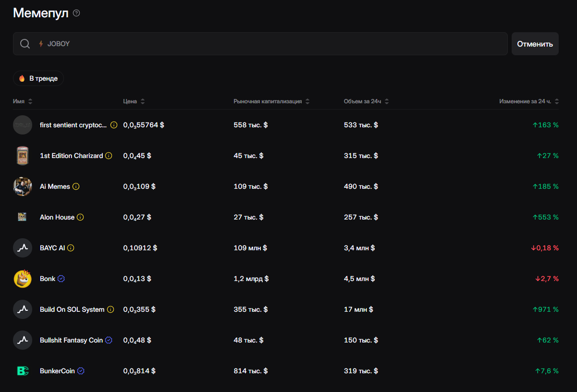Click the info icon beside Ai Memes
Image resolution: width=577 pixels, height=392 pixels.
click(76, 186)
